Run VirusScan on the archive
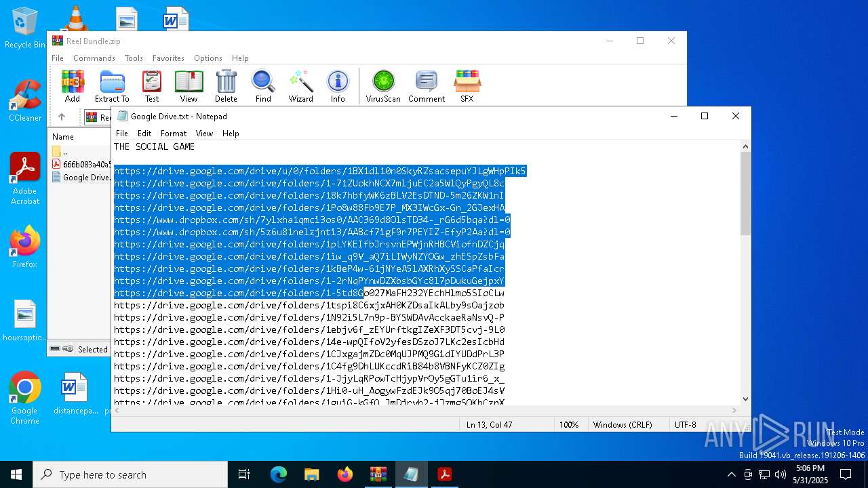The width and height of the screenshot is (868, 488). 383,86
